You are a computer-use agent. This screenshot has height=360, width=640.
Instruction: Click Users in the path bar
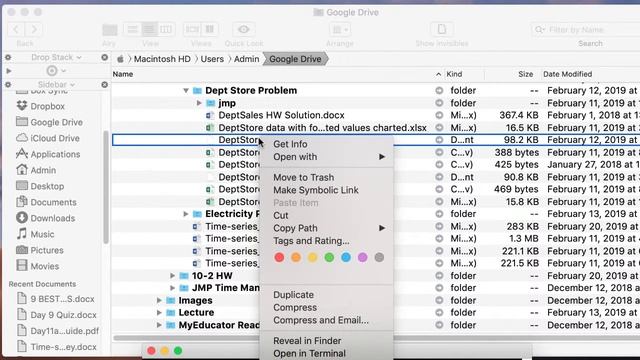212,59
